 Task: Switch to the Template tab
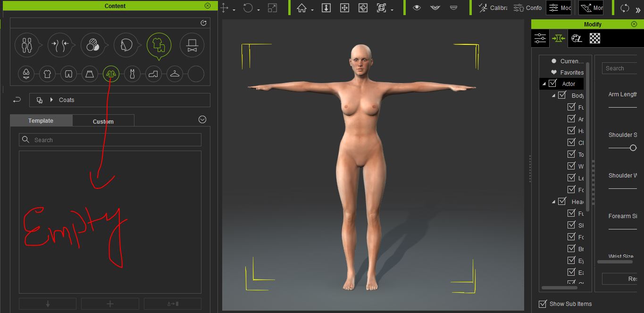pos(41,121)
